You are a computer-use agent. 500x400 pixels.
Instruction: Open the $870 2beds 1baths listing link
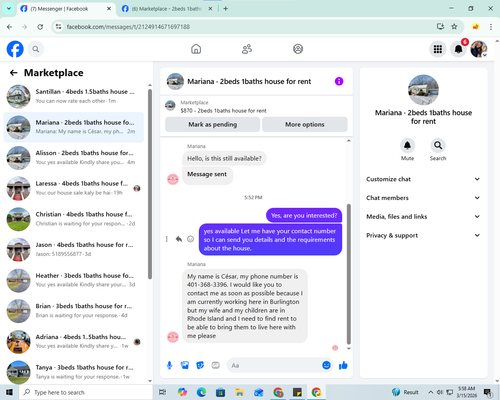point(223,111)
